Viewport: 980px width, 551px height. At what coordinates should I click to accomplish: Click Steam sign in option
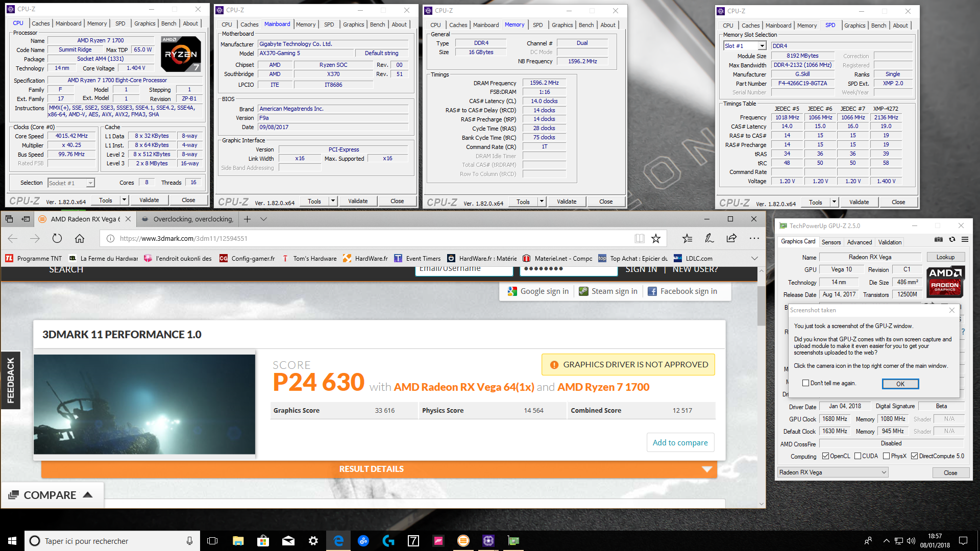point(608,291)
